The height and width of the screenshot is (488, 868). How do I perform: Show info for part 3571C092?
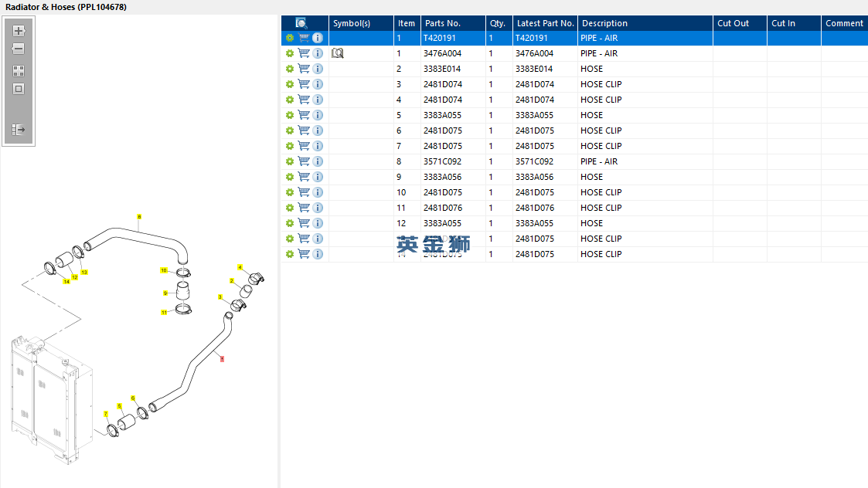pyautogui.click(x=318, y=161)
